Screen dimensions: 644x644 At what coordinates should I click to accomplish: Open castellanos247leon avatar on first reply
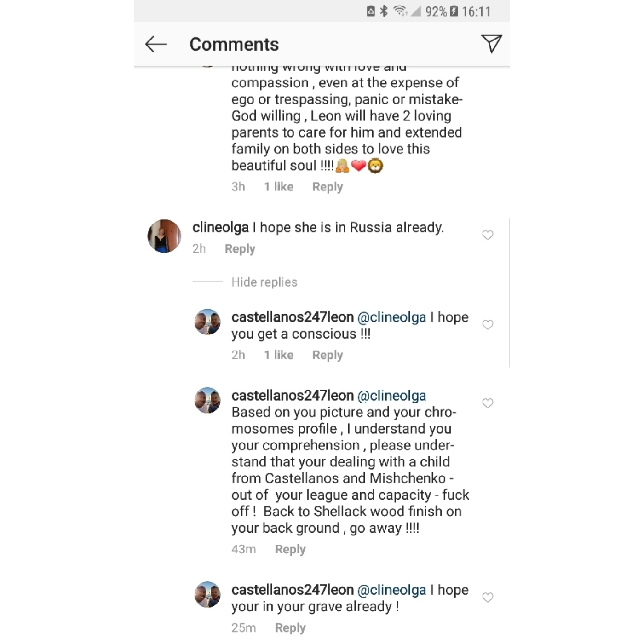click(208, 322)
